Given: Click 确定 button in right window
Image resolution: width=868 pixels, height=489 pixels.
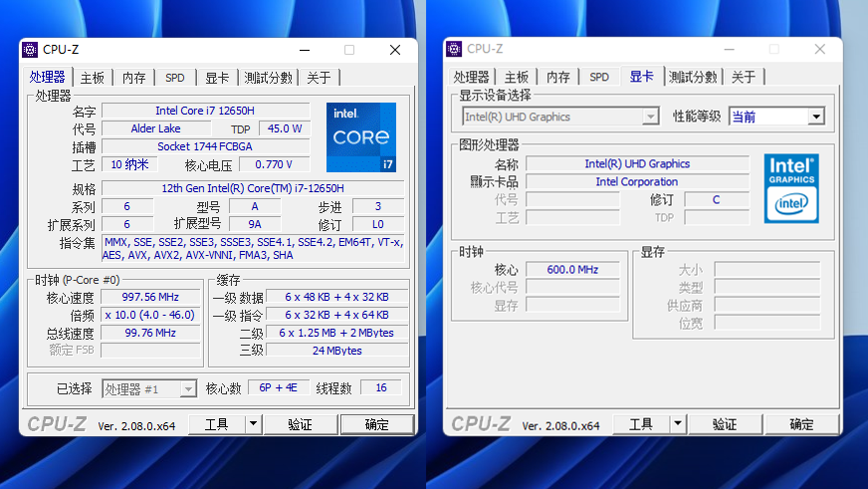Looking at the screenshot, I should tap(801, 424).
